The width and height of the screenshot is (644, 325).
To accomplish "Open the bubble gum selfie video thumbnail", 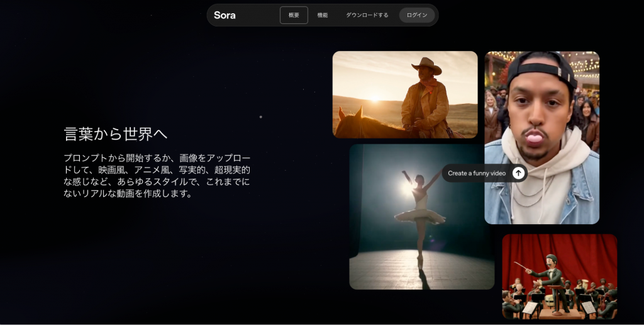I will 541,138.
